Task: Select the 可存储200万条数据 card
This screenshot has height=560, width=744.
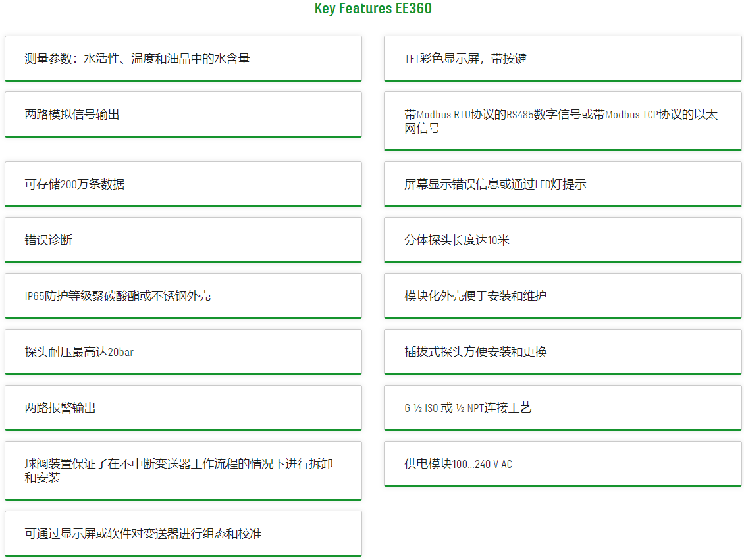Action: [183, 184]
